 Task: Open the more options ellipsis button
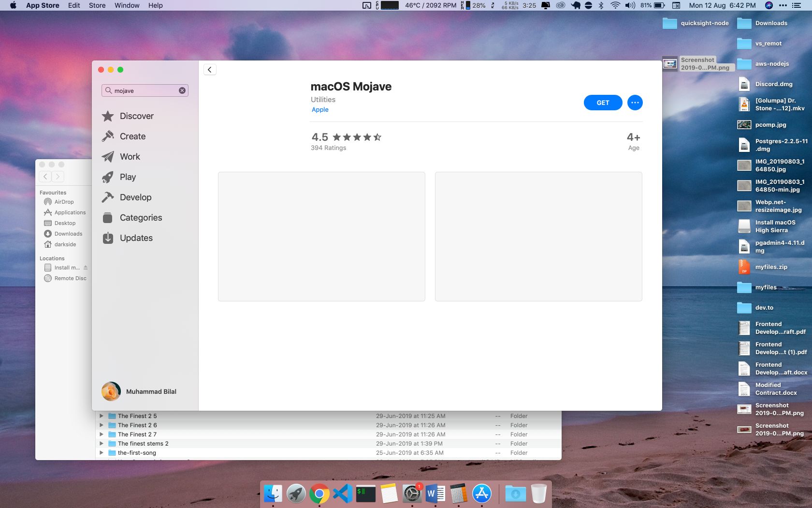[635, 103]
